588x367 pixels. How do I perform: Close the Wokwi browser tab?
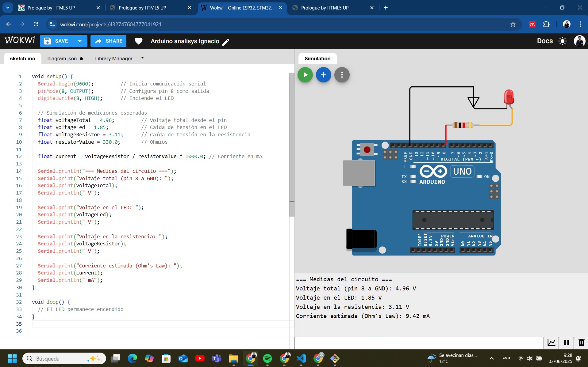[281, 8]
